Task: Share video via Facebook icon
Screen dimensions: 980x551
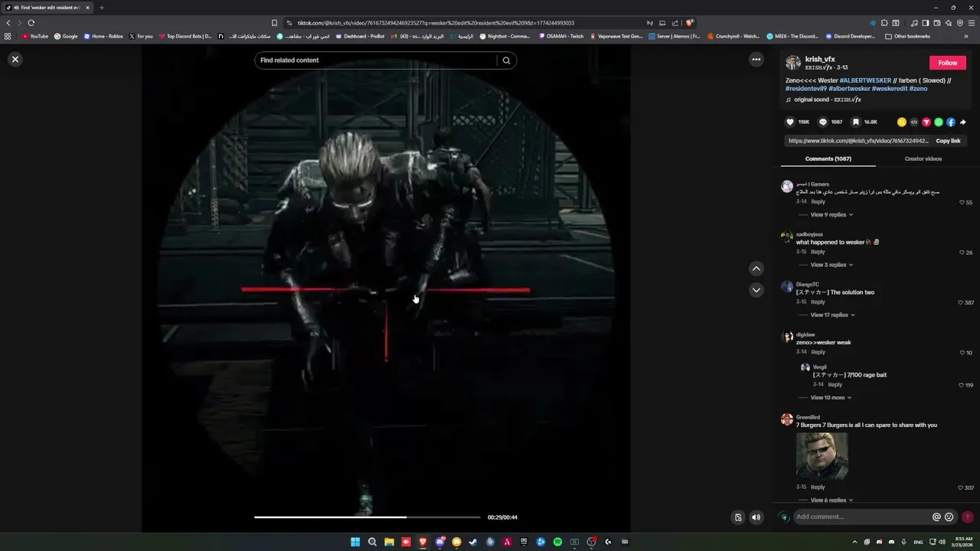Action: click(x=951, y=122)
